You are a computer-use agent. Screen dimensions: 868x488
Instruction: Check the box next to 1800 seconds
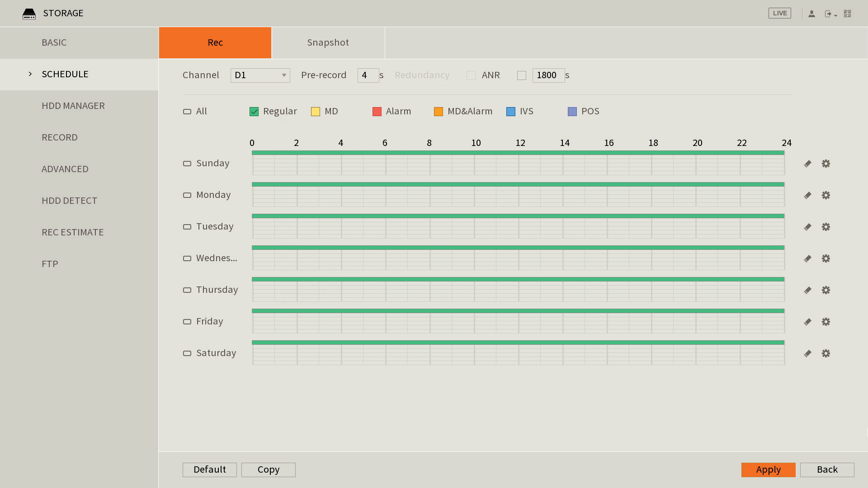(x=522, y=75)
